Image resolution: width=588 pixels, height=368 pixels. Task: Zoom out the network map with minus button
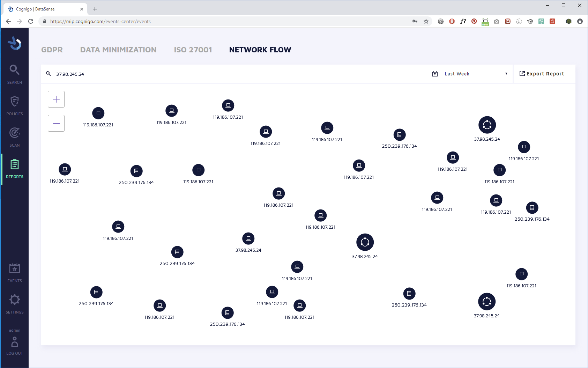pyautogui.click(x=56, y=123)
